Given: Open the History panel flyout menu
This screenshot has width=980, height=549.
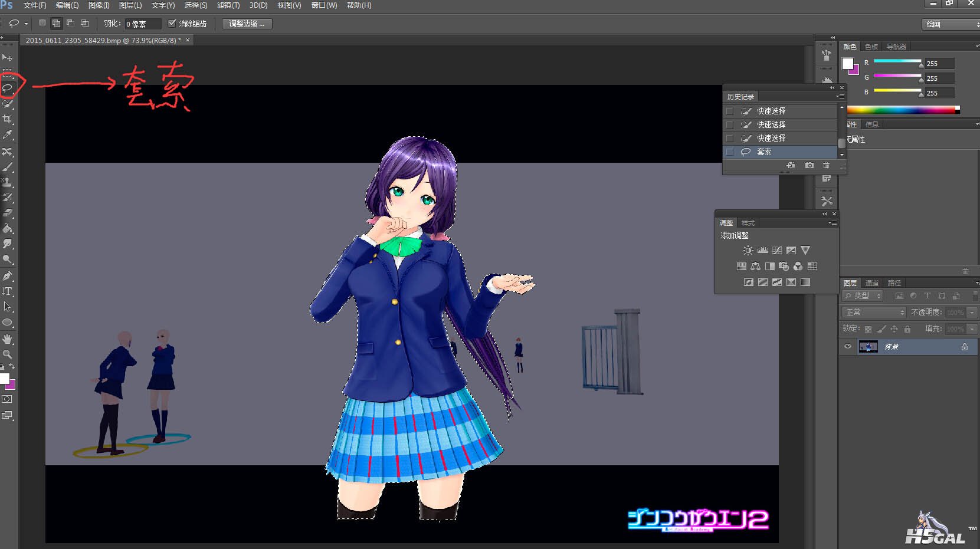Looking at the screenshot, I should click(x=840, y=97).
